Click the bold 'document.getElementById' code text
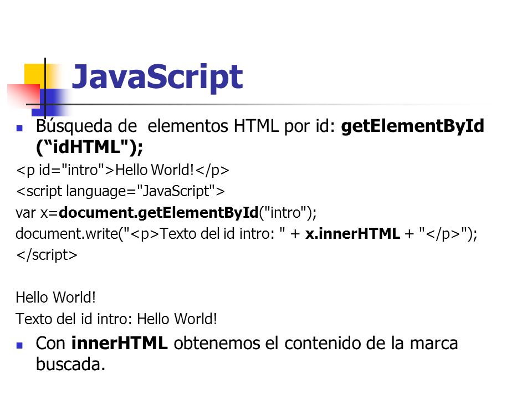Screen dimensions: 532x399 pyautogui.click(x=158, y=213)
